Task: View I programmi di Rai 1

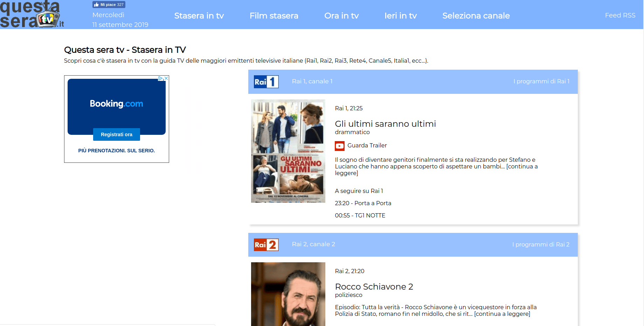Action: click(541, 81)
